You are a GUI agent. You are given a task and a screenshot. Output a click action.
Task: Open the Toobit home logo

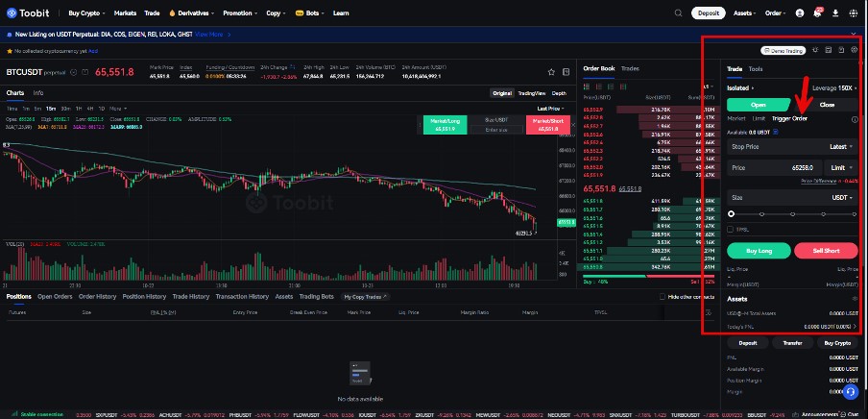[x=29, y=12]
